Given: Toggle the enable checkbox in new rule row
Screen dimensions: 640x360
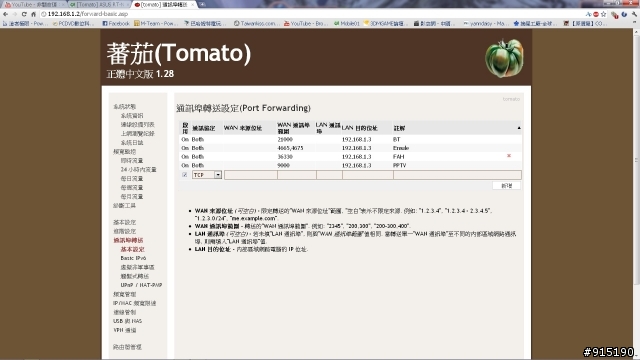Looking at the screenshot, I should [x=184, y=175].
